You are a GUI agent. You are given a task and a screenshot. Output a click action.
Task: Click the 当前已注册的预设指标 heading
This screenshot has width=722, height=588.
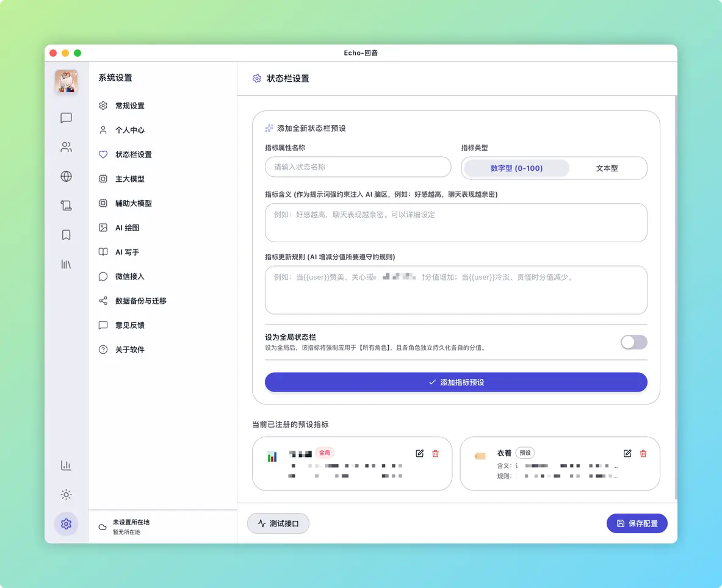click(x=290, y=424)
